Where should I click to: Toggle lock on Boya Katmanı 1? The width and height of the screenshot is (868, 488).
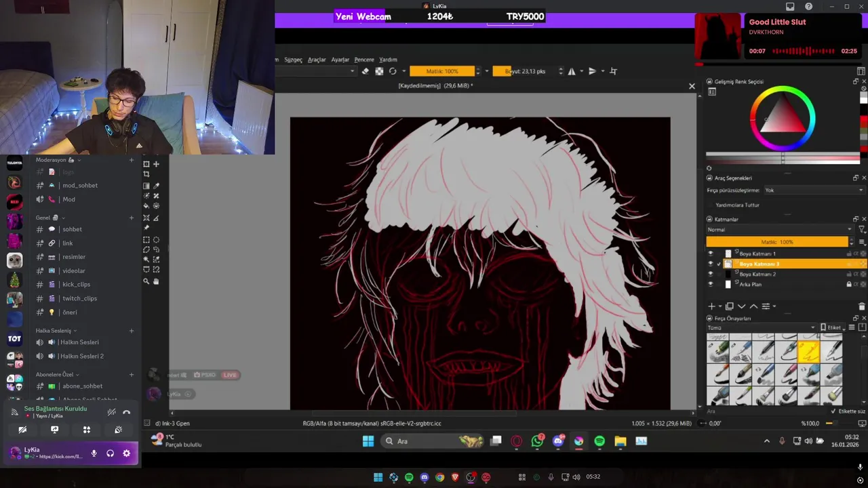849,253
